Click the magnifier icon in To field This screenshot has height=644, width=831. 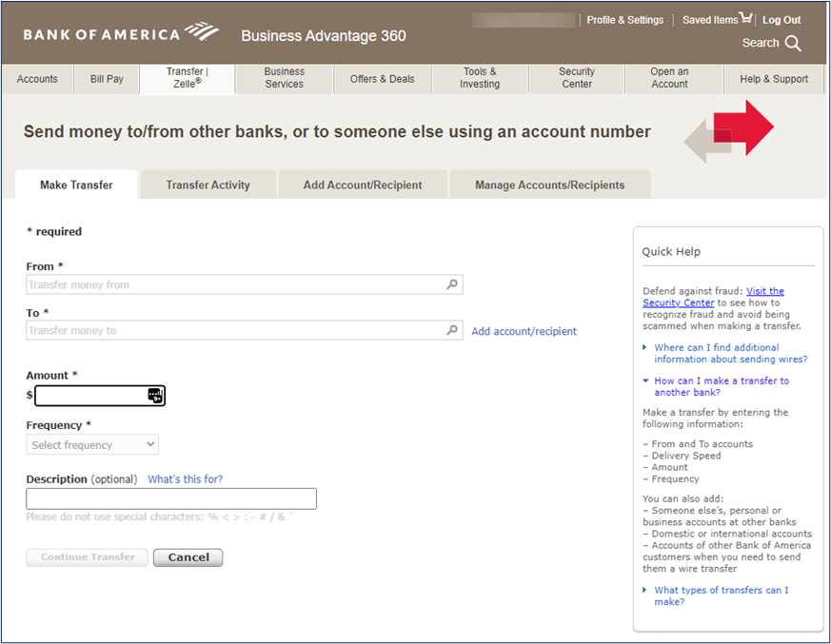tap(451, 330)
